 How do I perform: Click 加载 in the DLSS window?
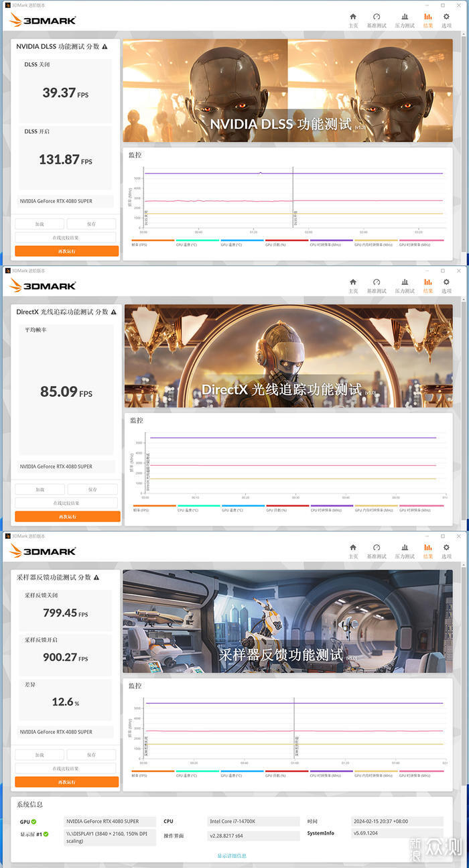[x=40, y=225]
